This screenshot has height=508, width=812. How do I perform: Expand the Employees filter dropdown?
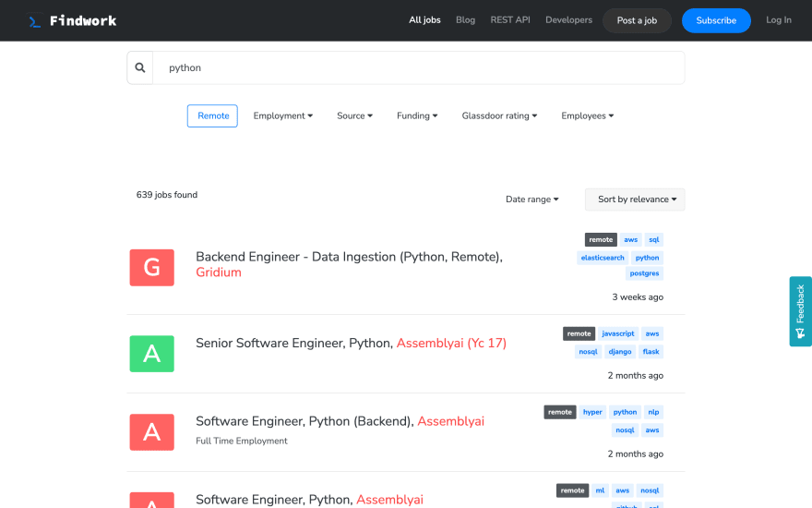pyautogui.click(x=587, y=115)
